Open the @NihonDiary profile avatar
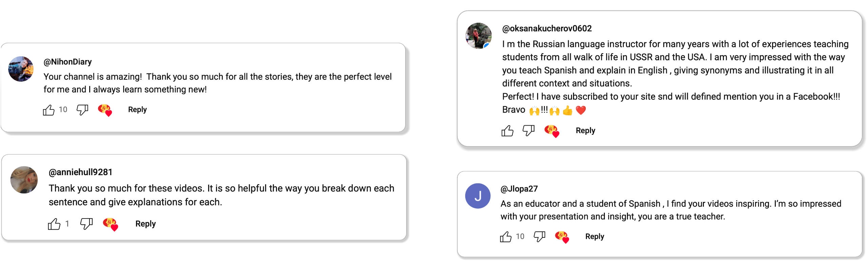 click(x=21, y=69)
